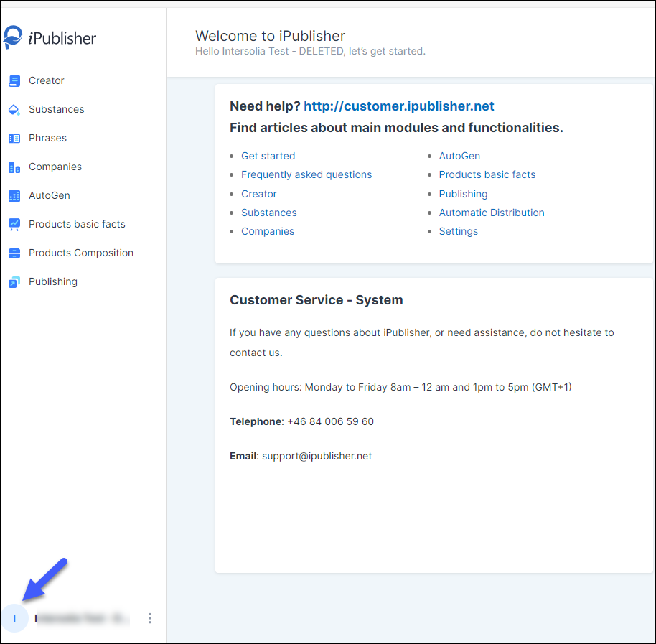
Task: Open the Creator help article link
Action: tap(259, 194)
